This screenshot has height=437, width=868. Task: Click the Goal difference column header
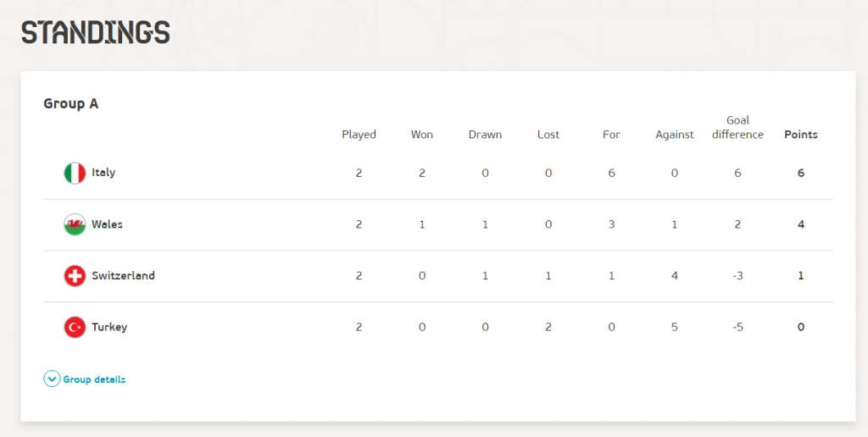(738, 127)
